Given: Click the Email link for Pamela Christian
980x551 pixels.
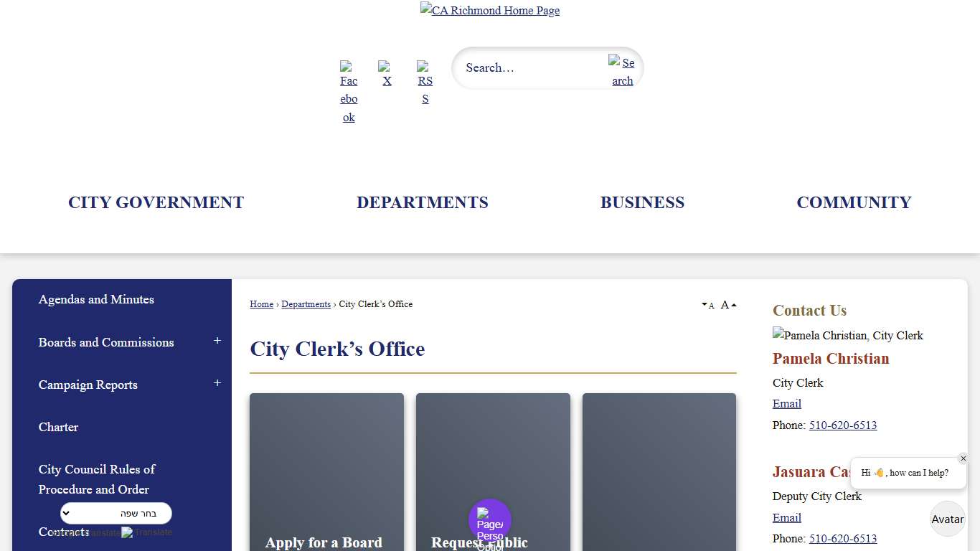Looking at the screenshot, I should (x=786, y=403).
